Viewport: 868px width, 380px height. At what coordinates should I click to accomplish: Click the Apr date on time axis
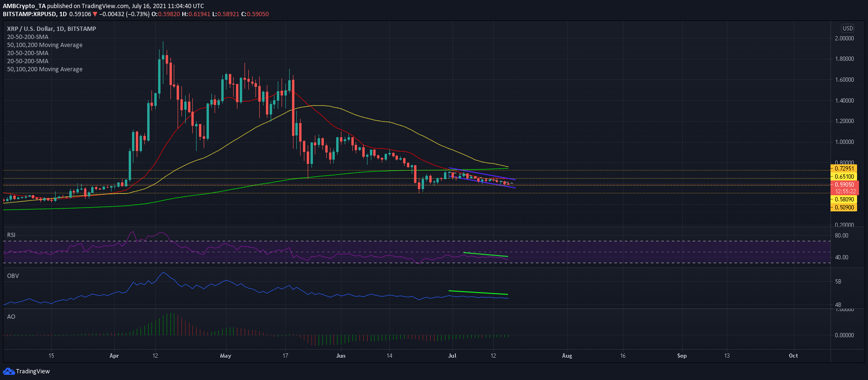click(114, 356)
